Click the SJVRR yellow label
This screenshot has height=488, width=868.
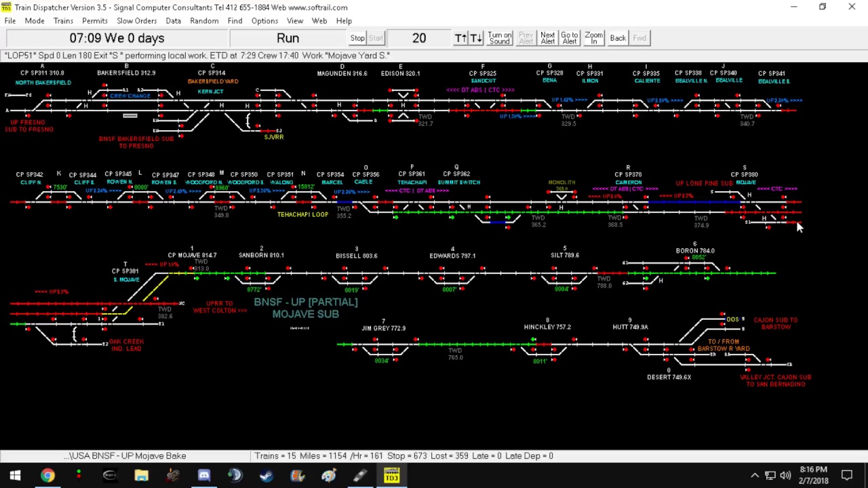(274, 137)
